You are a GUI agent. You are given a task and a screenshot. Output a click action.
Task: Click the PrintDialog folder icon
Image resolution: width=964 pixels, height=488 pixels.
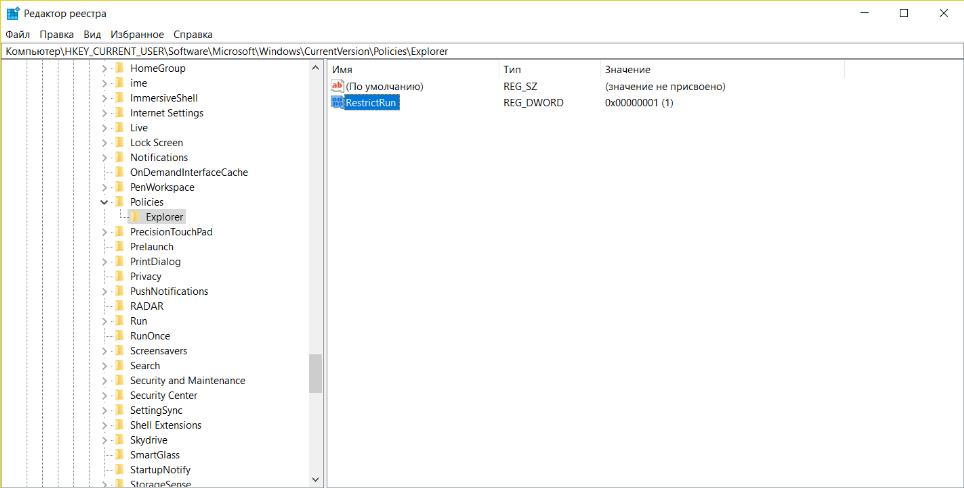[x=119, y=262]
